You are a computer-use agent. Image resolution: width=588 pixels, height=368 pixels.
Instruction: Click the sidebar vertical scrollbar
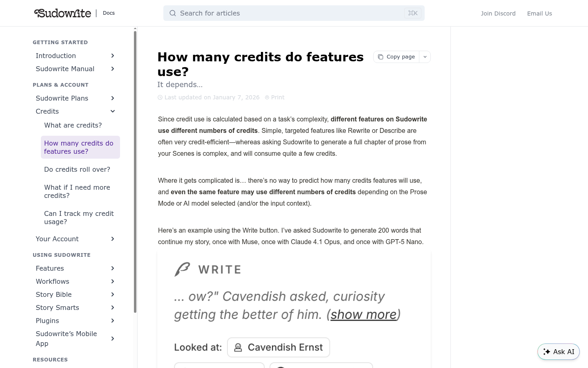click(135, 172)
